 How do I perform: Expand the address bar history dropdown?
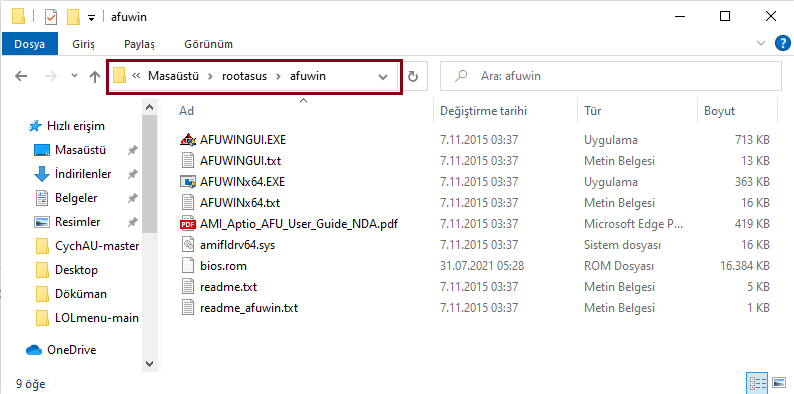click(383, 77)
